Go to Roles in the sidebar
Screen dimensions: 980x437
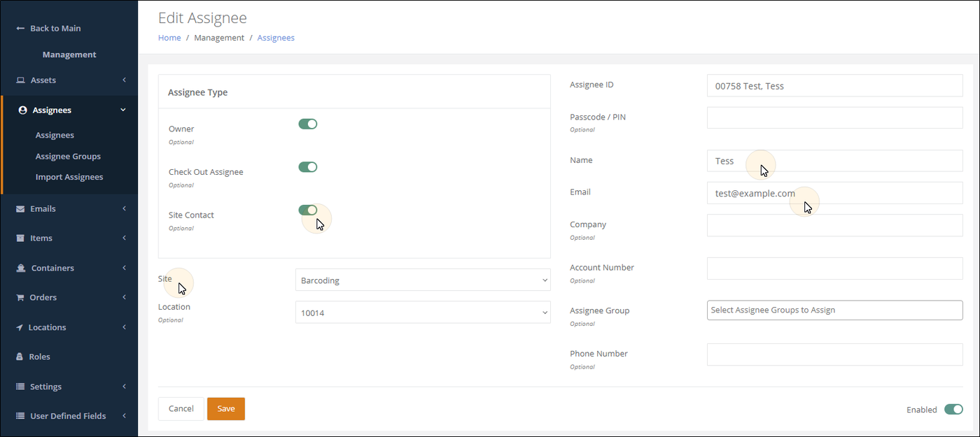(x=39, y=357)
